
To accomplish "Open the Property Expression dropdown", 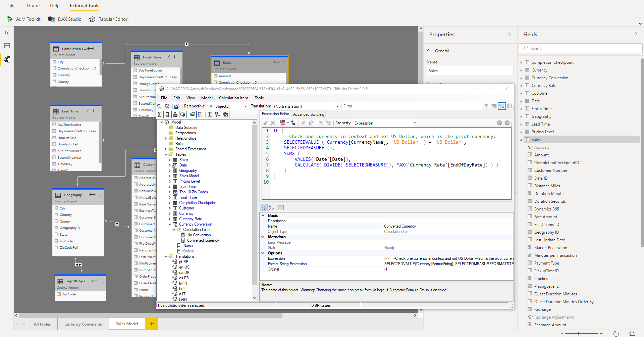I will point(414,123).
